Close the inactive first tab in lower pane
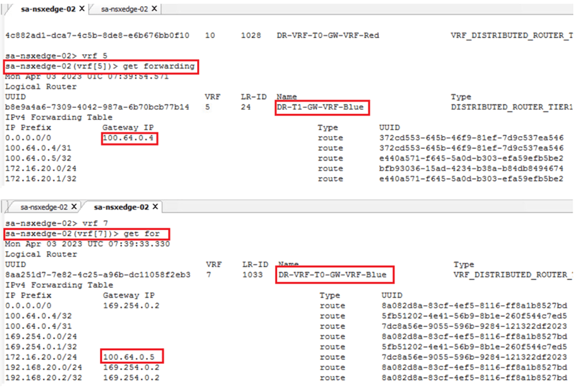Viewport: 579px width, 392px height. click(73, 207)
